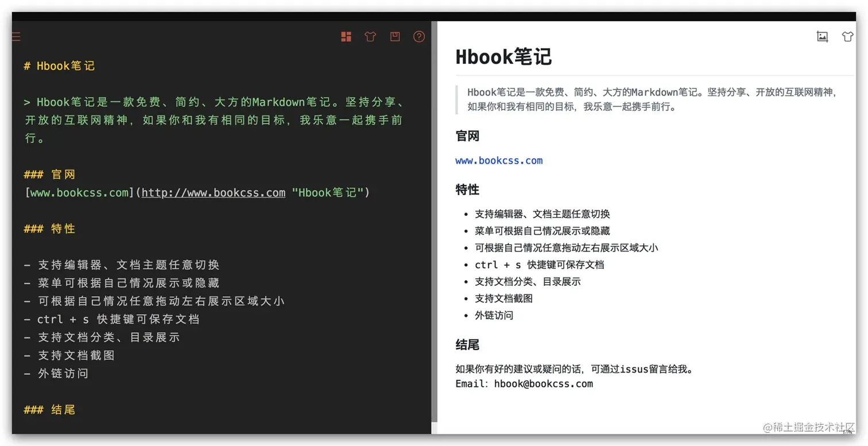The height and width of the screenshot is (446, 868).
Task: Click the "结尾" heading in preview
Action: click(x=467, y=346)
